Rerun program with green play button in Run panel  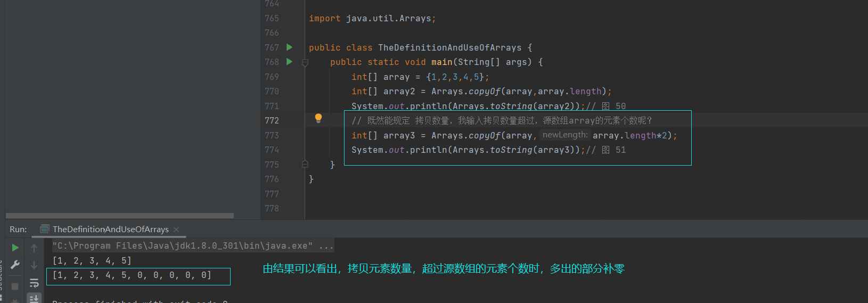[x=15, y=248]
